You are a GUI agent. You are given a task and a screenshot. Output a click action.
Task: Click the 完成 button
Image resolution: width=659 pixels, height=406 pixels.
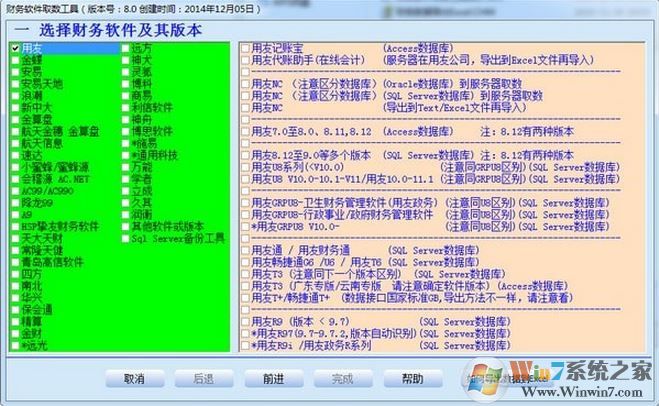343,379
